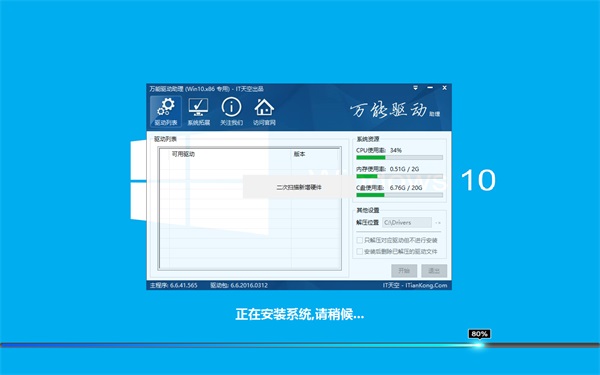Click the 可用驱动 column header
The width and height of the screenshot is (600, 375).
[x=230, y=154]
